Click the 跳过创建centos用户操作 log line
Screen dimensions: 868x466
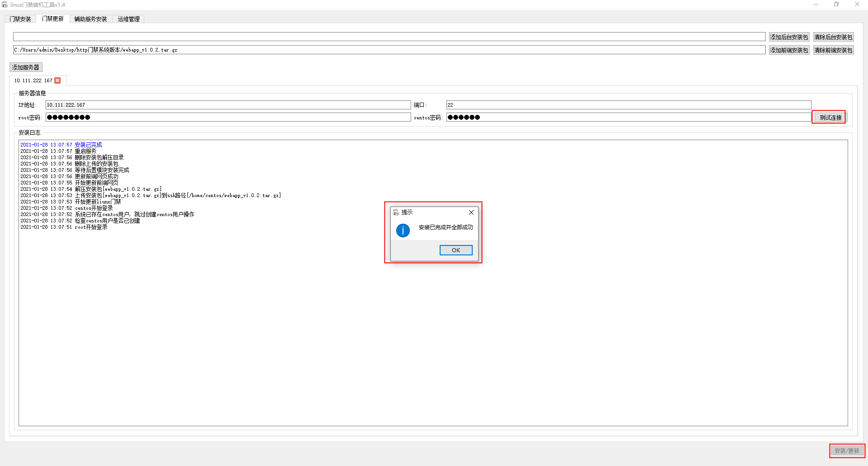[107, 214]
